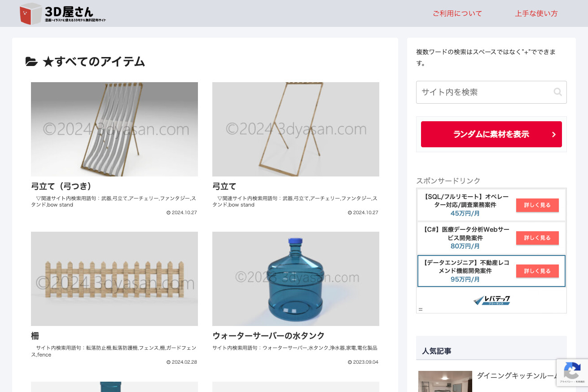Focus the サイト内を検索 search field
Viewport: 588px width, 392px height.
tap(491, 92)
